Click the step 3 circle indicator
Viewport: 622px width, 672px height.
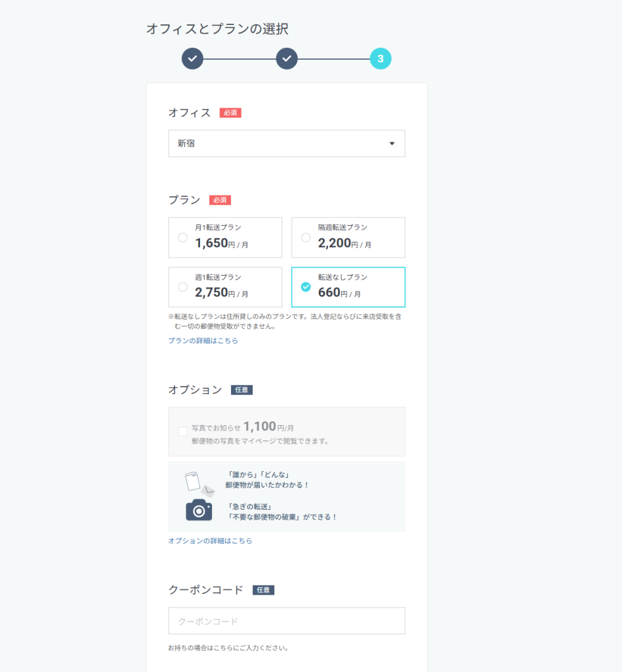point(381,59)
